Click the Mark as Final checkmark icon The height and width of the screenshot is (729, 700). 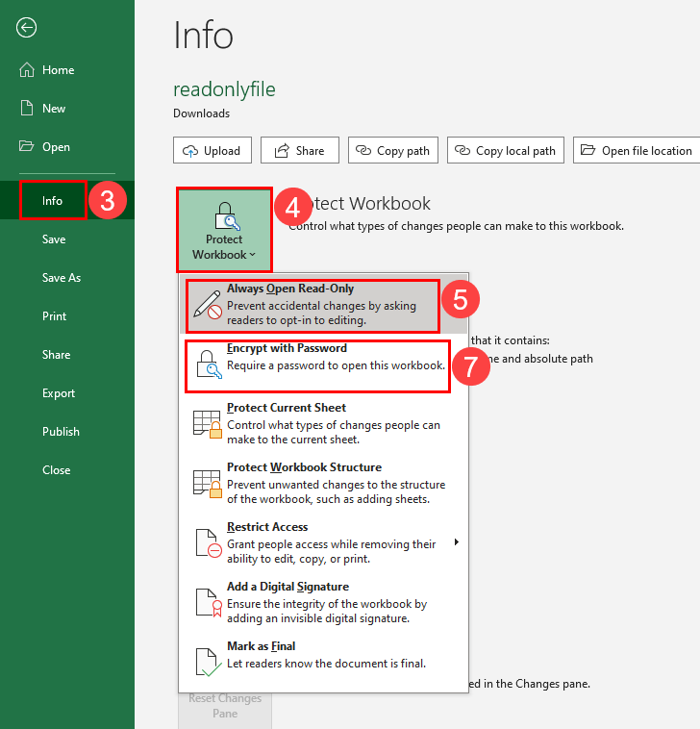point(208,662)
